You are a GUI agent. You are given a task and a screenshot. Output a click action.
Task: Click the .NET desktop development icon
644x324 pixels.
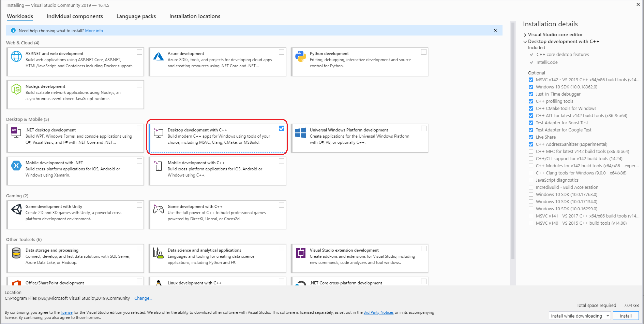[x=16, y=132]
